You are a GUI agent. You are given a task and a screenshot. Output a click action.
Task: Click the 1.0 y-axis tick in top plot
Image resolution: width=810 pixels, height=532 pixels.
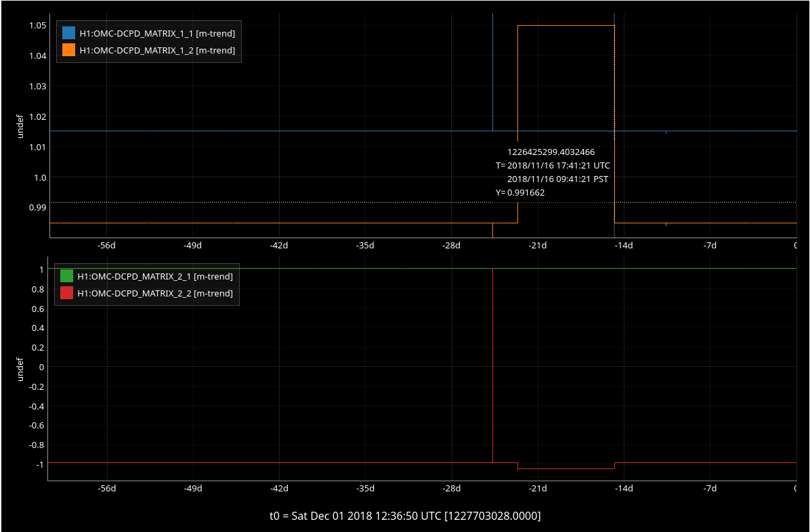(x=40, y=177)
